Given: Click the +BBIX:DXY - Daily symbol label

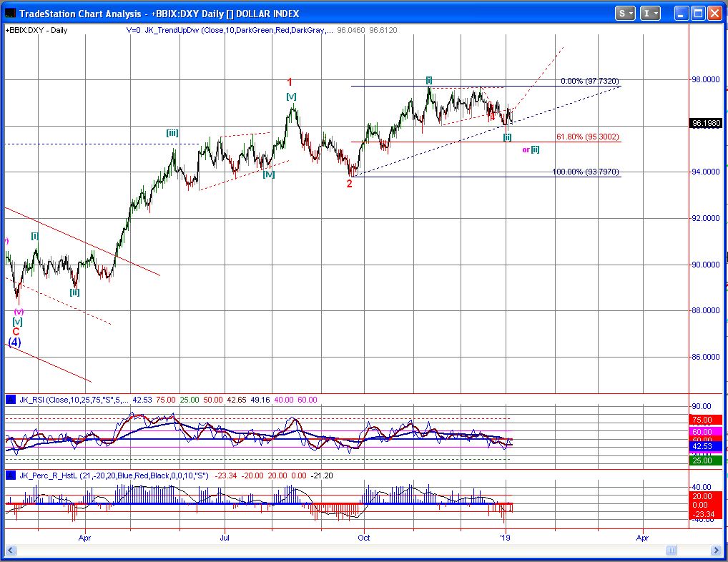Looking at the screenshot, I should [x=36, y=30].
